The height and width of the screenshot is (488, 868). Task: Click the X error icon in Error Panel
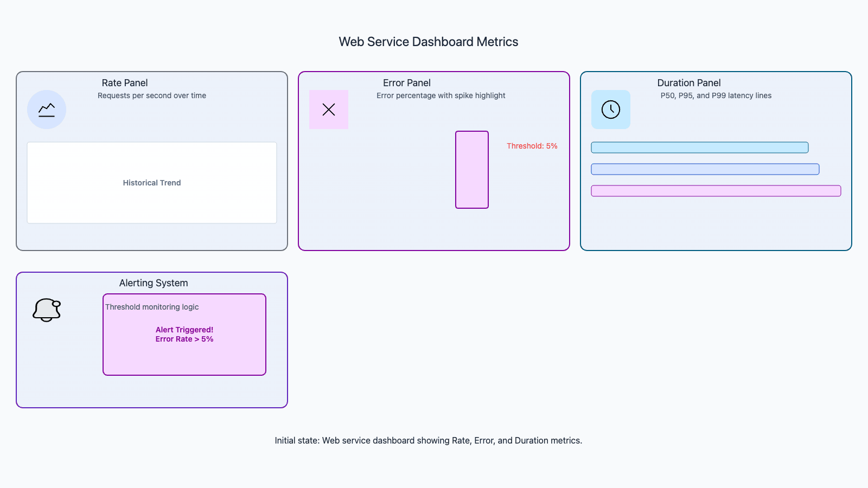[x=329, y=110]
